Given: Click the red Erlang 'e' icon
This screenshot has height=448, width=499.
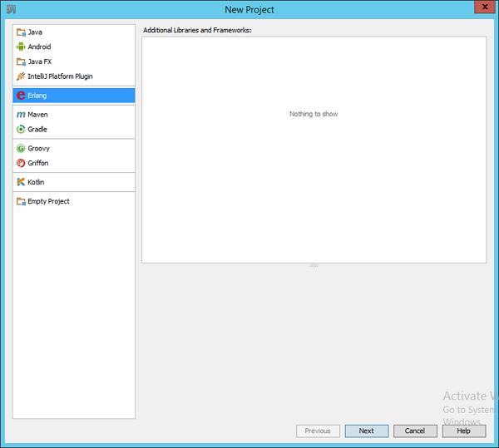Looking at the screenshot, I should [21, 96].
